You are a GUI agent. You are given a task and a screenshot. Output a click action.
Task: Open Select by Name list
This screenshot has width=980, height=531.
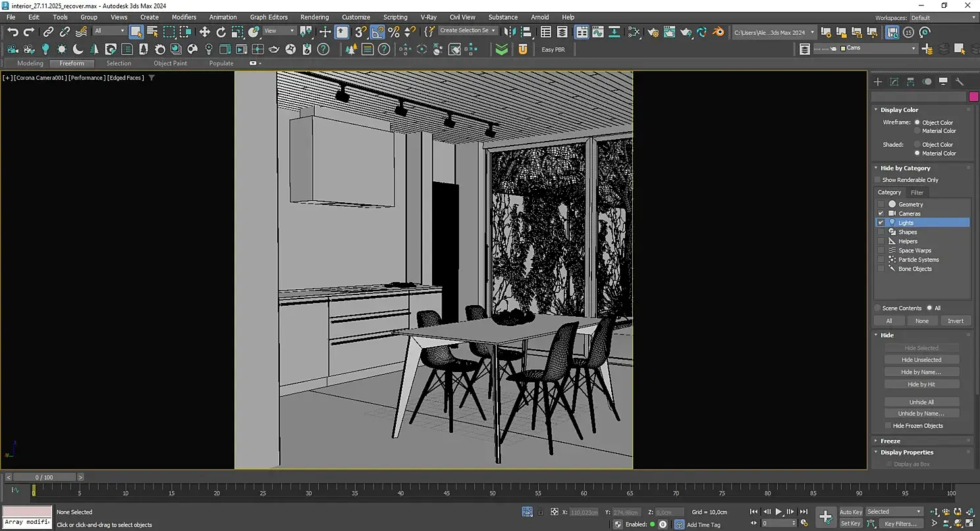click(153, 32)
